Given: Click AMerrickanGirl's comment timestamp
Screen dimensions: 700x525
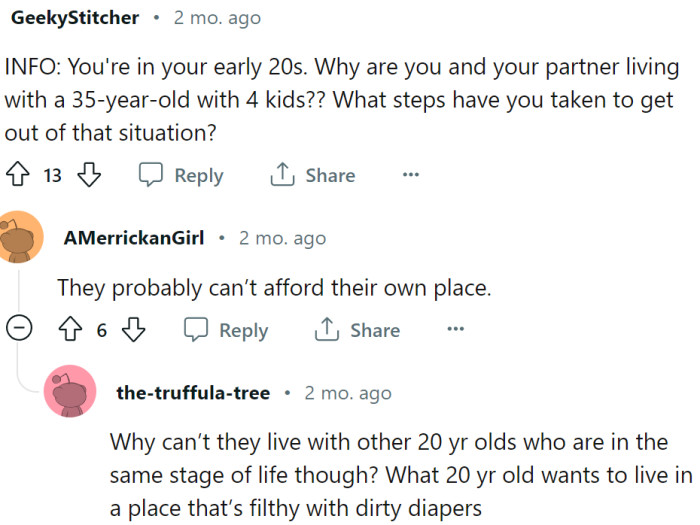Looking at the screenshot, I should tap(282, 238).
